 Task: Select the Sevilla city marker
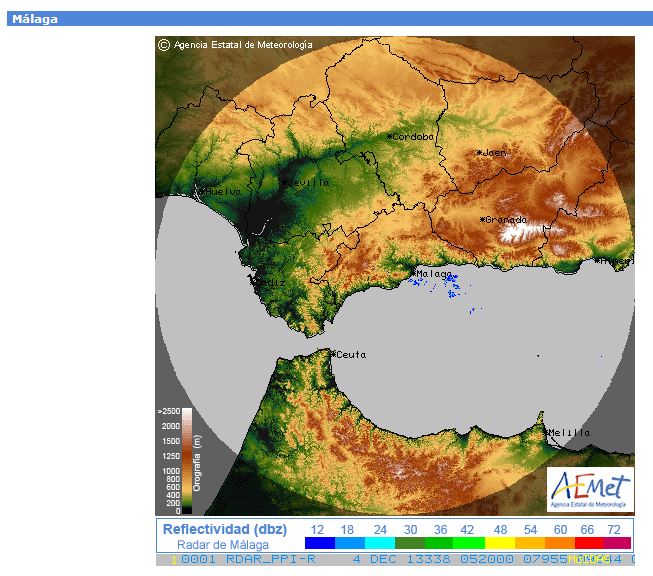click(285, 183)
